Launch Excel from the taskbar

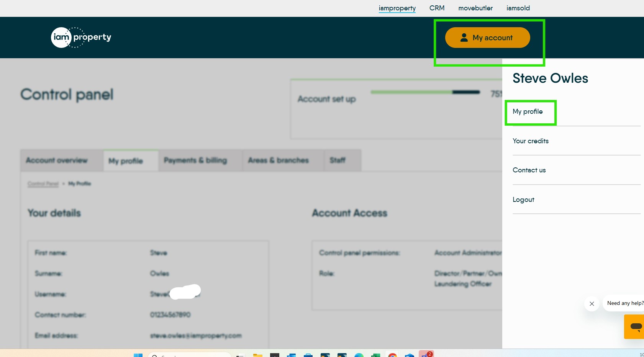pyautogui.click(x=376, y=355)
